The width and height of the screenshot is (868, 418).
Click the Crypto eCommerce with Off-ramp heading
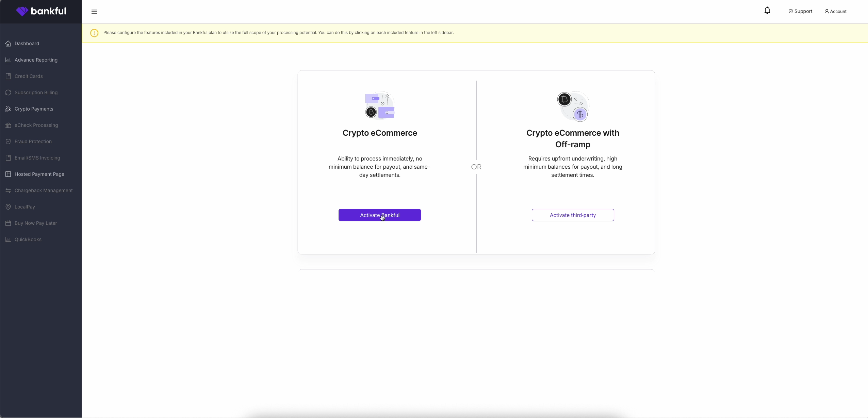pyautogui.click(x=573, y=139)
